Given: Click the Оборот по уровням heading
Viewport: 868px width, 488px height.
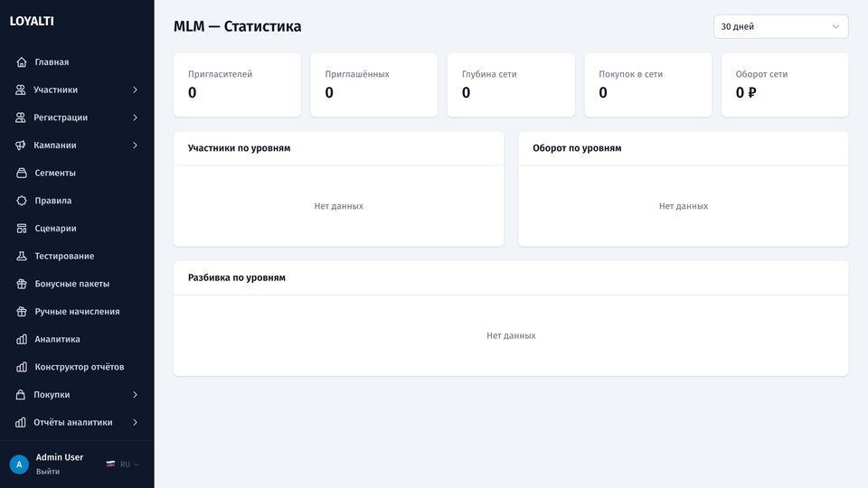Looking at the screenshot, I should click(577, 147).
